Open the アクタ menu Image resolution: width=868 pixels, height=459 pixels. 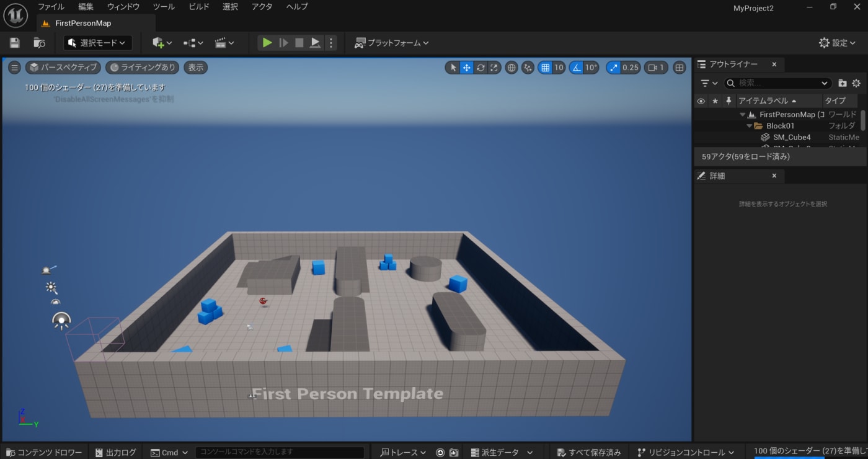[x=262, y=7]
